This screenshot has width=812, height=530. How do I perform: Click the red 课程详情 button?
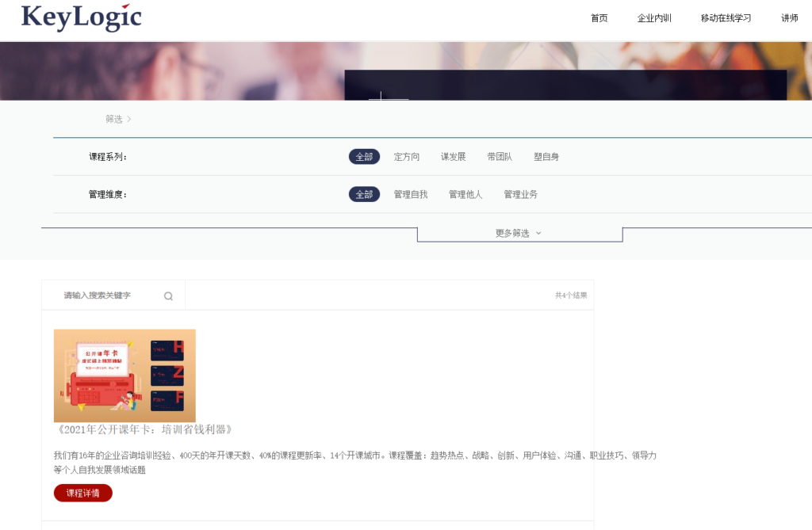[x=83, y=493]
